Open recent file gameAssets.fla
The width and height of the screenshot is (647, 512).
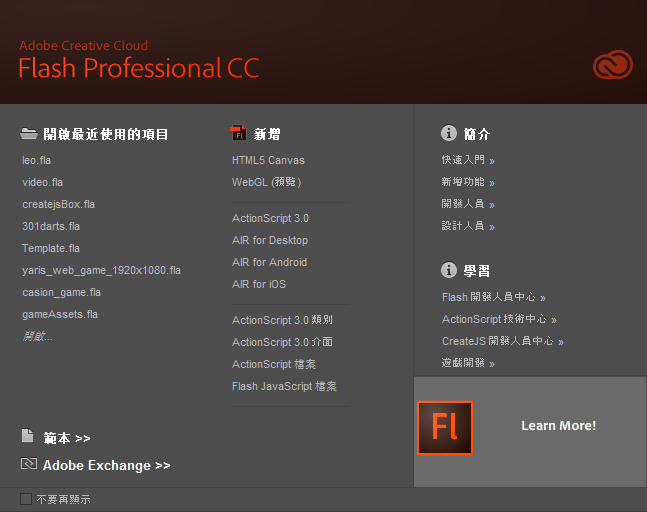tap(60, 314)
